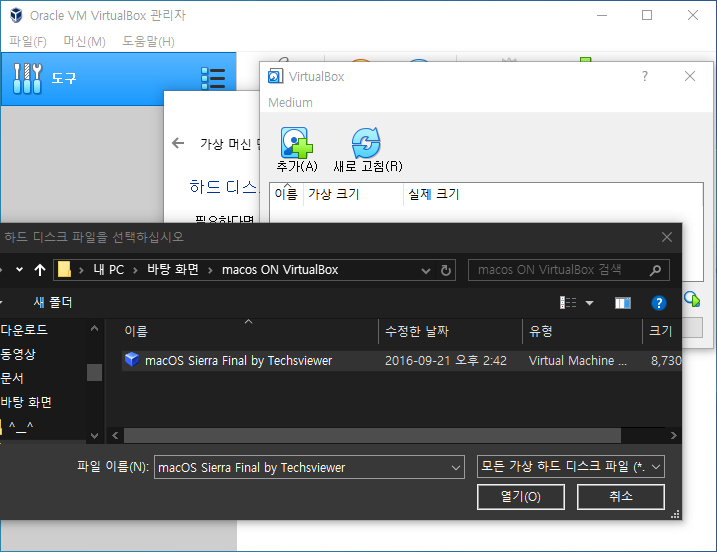The image size is (717, 552).
Task: Click 이름 column in Medium list
Action: click(286, 194)
